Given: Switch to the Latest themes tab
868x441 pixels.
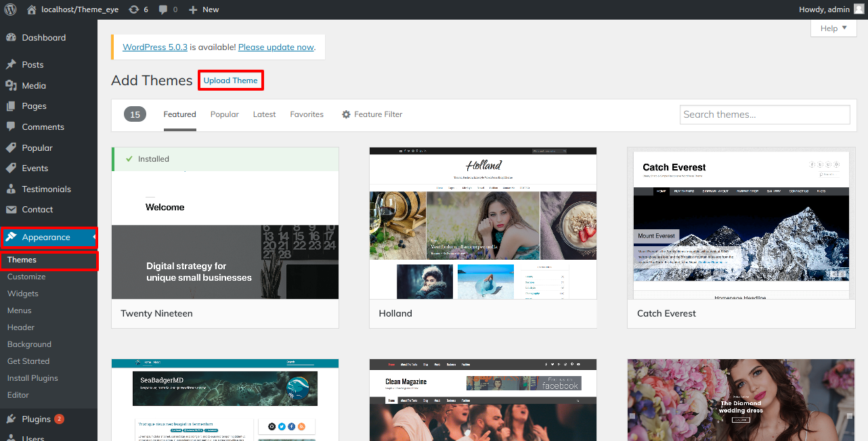Looking at the screenshot, I should 265,115.
